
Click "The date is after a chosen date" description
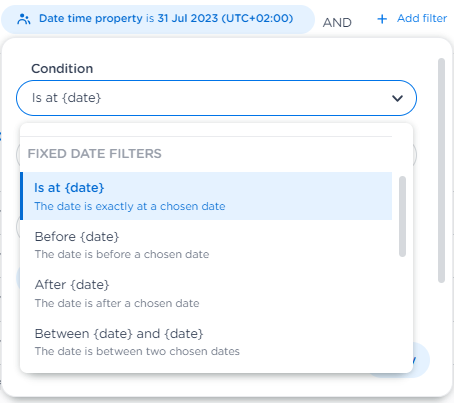pos(117,303)
